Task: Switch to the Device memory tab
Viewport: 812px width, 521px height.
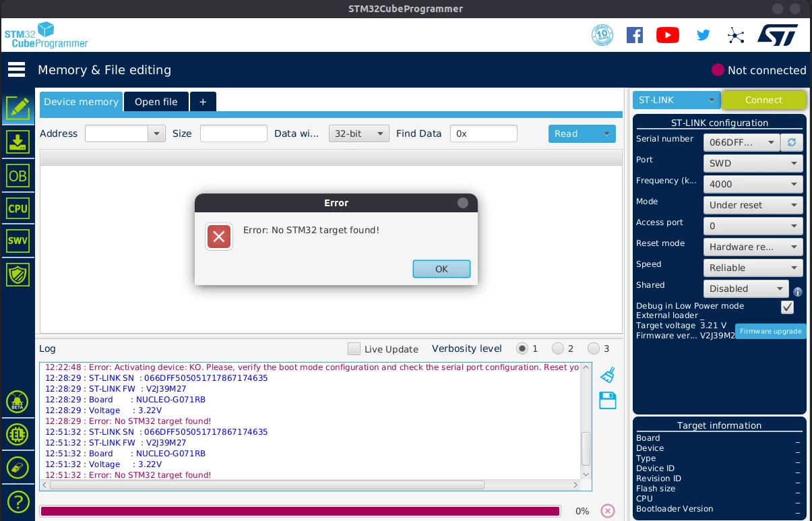Action: click(x=81, y=102)
